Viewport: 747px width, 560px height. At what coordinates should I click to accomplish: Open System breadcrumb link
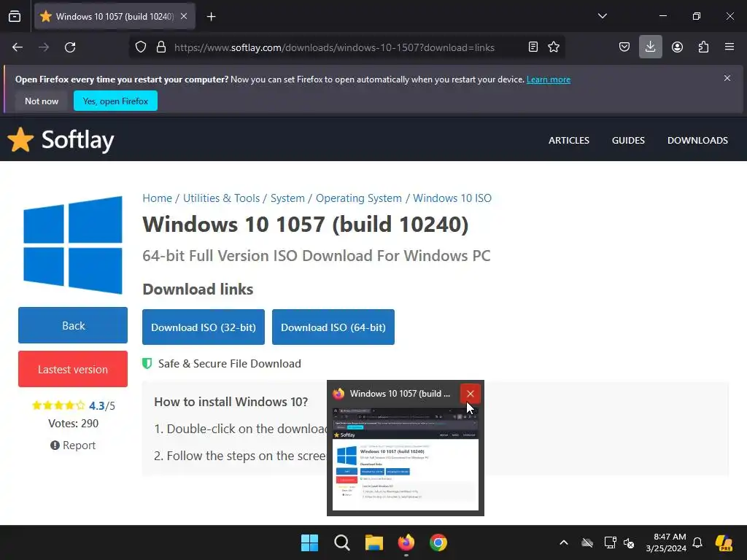(287, 198)
